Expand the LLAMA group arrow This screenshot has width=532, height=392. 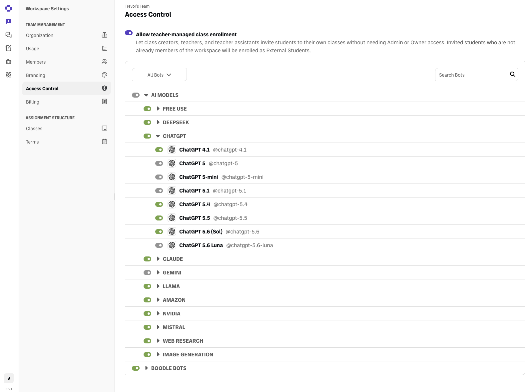click(x=158, y=286)
